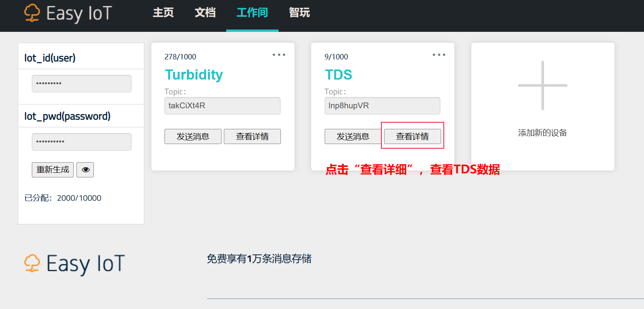644x309 pixels.
Task: Click the Turbidity device title
Action: [x=194, y=75]
